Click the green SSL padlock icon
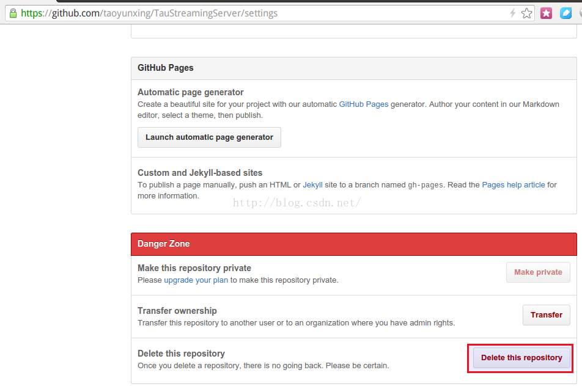The image size is (582, 392). [x=13, y=13]
